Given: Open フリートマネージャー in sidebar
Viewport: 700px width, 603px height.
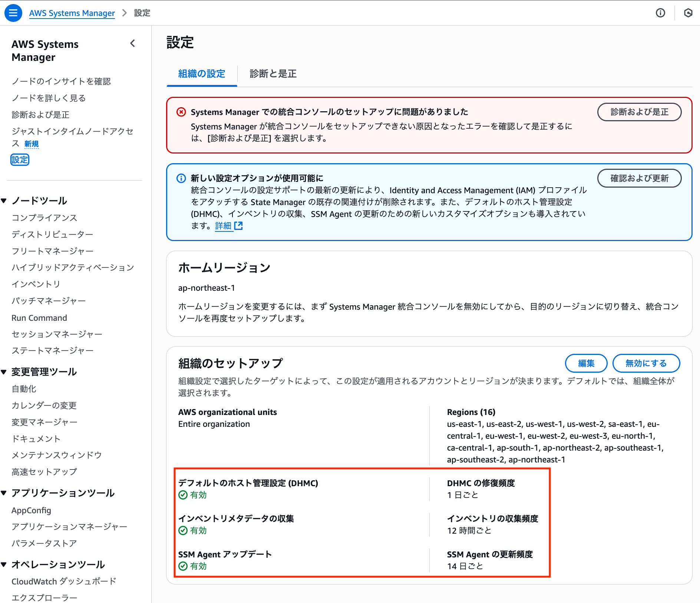Looking at the screenshot, I should pyautogui.click(x=52, y=251).
